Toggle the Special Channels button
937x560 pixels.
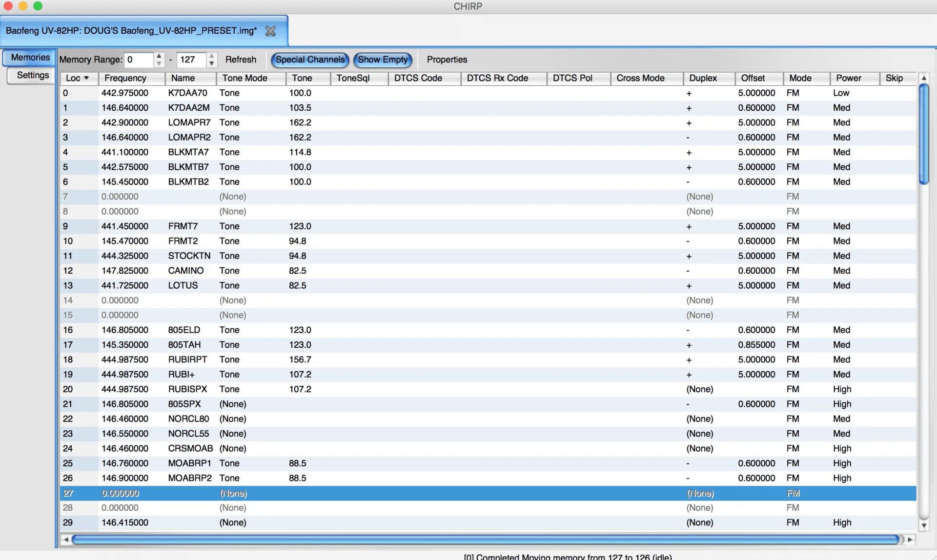point(310,60)
